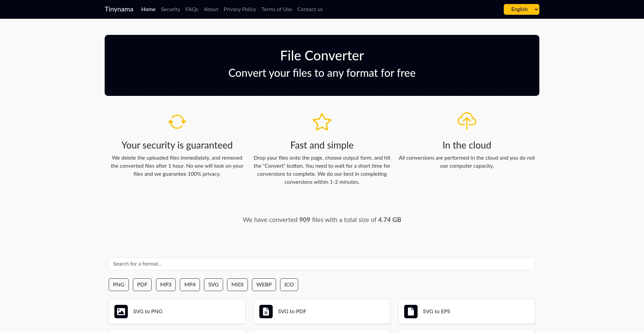This screenshot has width=644, height=333.
Task: Click the star icon above Fast and simple
Action: [322, 122]
